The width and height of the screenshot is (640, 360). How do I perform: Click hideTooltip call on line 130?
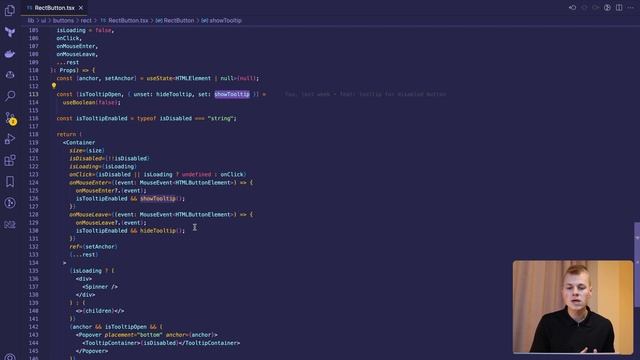pos(158,231)
